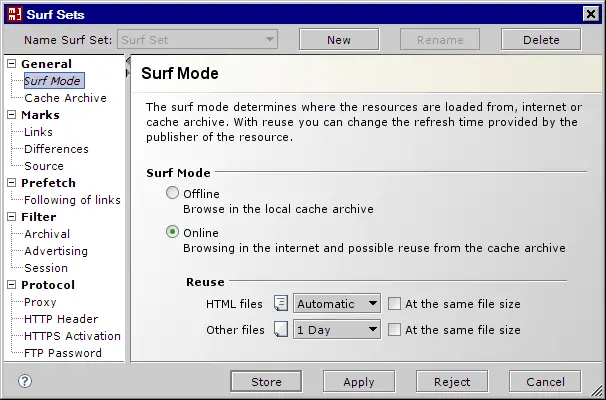The image size is (606, 400).
Task: Open the Advertising filter page
Action: (x=56, y=251)
